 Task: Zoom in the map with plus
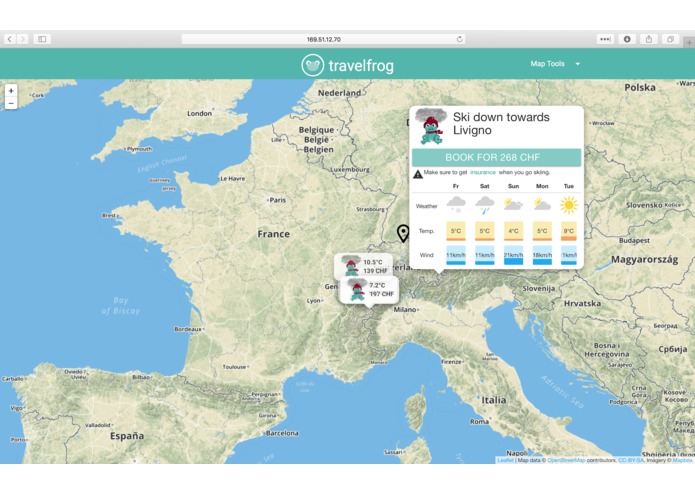click(11, 91)
